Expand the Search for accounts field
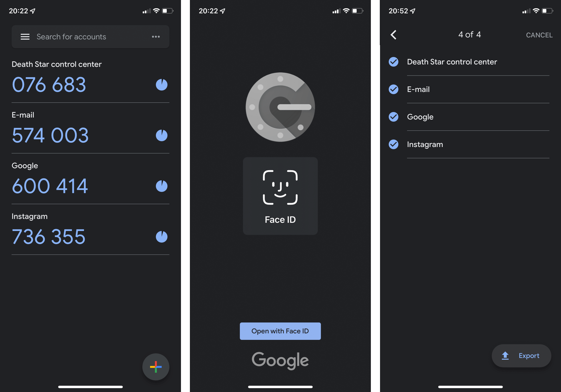The height and width of the screenshot is (392, 561). (x=90, y=36)
